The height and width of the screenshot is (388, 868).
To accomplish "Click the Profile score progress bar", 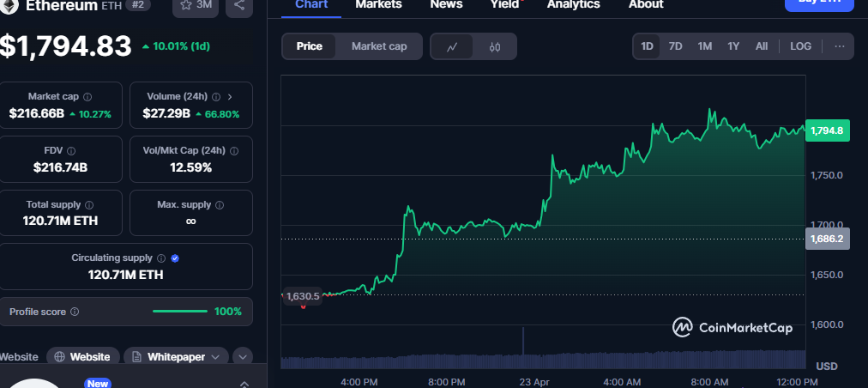I will pos(180,312).
